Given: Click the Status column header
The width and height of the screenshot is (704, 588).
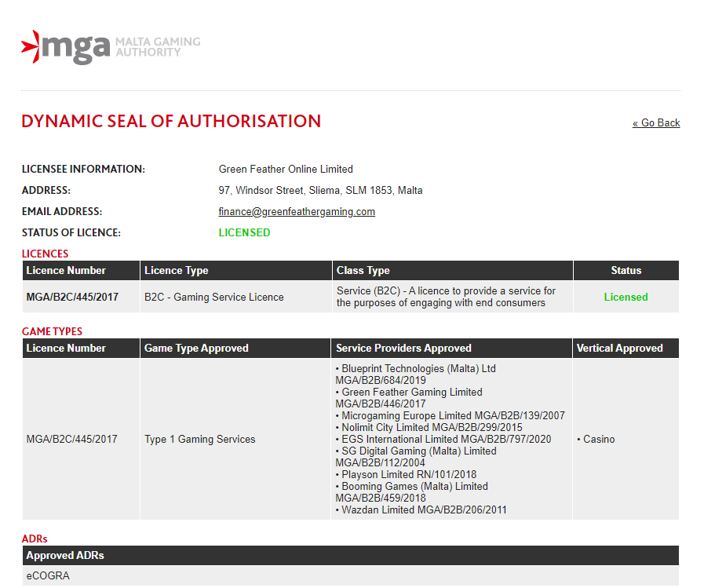Looking at the screenshot, I should tap(626, 270).
